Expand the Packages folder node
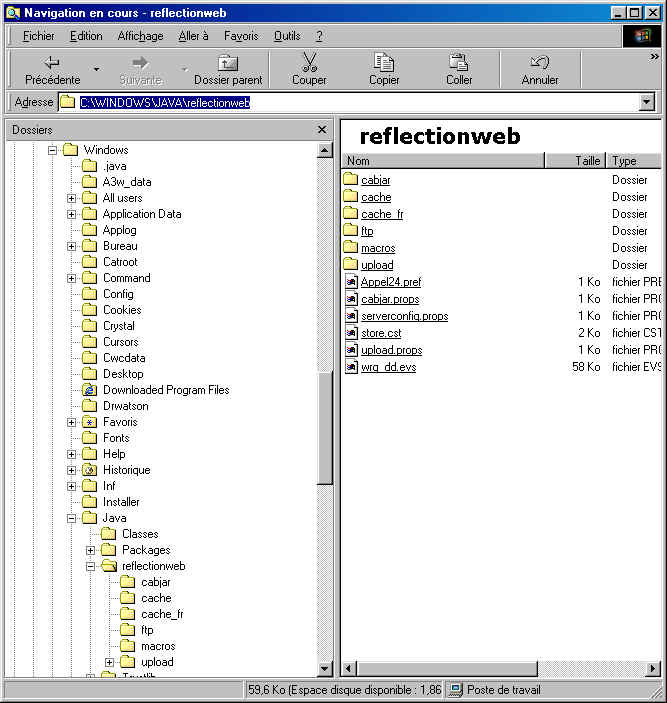Image resolution: width=667 pixels, height=703 pixels. [91, 551]
